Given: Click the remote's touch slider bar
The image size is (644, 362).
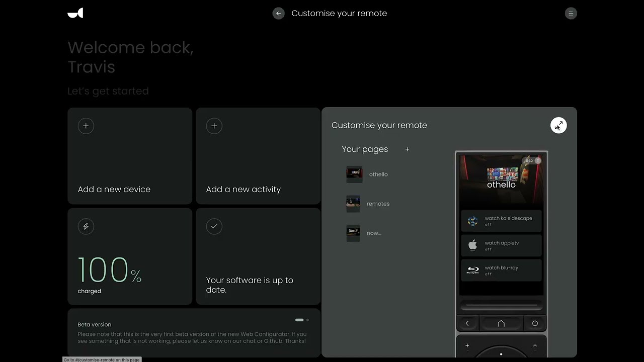Looking at the screenshot, I should (x=501, y=305).
